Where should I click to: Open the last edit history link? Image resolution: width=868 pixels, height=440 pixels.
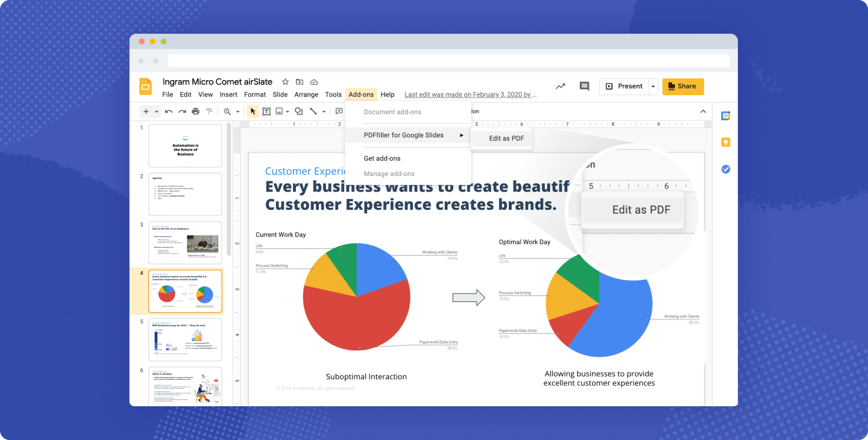click(x=470, y=95)
